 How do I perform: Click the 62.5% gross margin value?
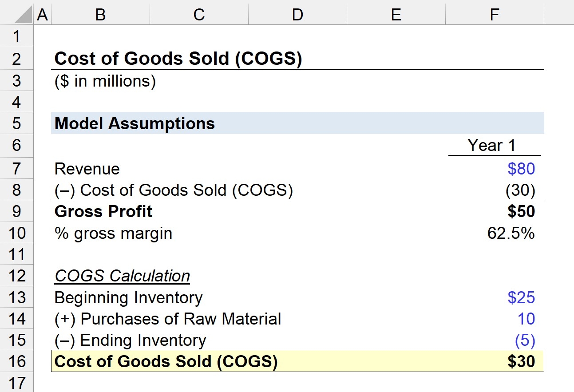tap(511, 233)
